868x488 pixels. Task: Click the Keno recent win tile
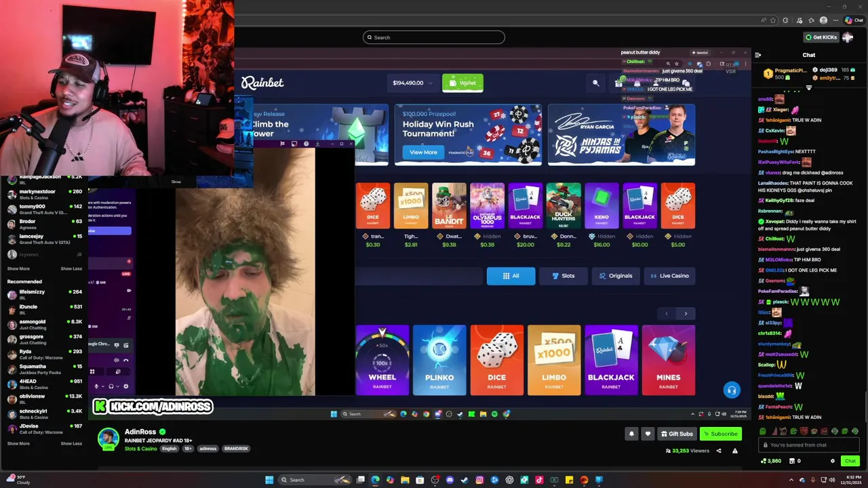tap(601, 206)
